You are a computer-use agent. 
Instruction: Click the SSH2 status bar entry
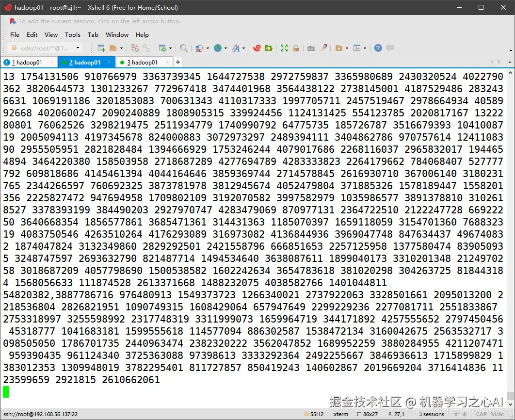click(314, 414)
